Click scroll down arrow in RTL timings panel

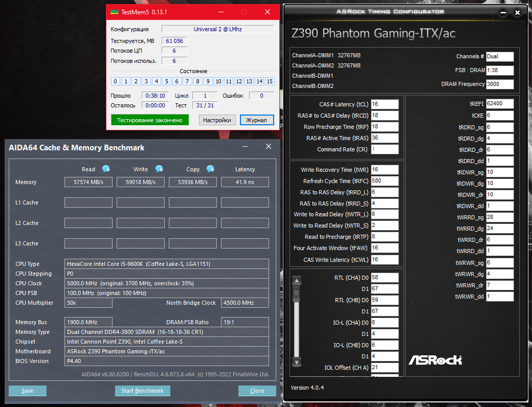point(297,362)
